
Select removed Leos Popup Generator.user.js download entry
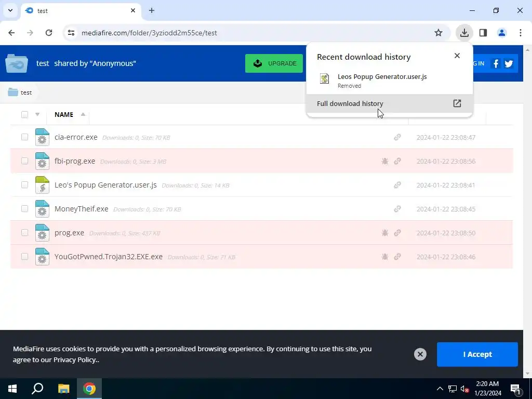pyautogui.click(x=389, y=81)
